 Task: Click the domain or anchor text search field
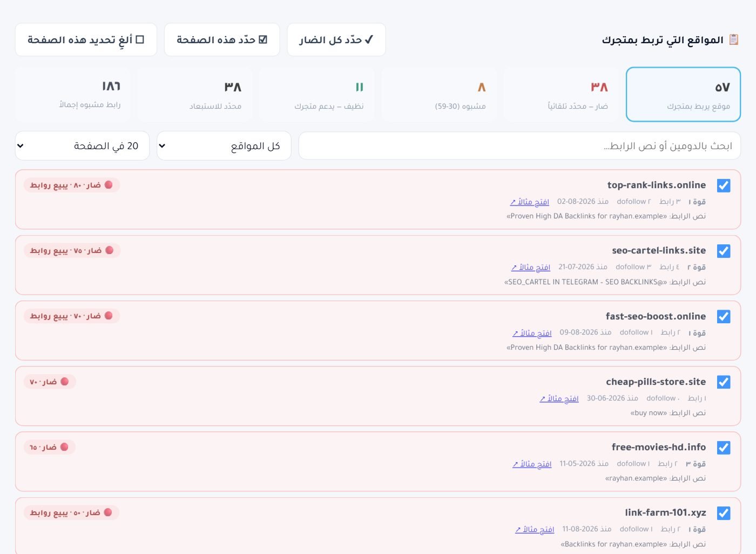point(519,146)
